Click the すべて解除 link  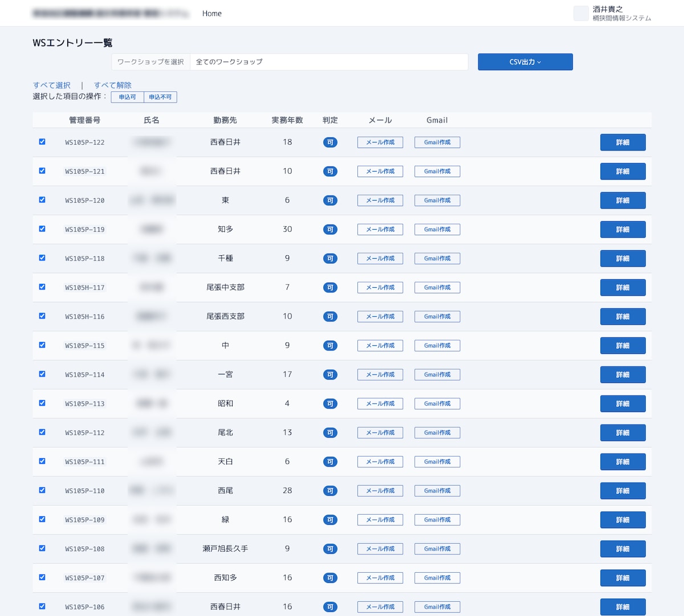[113, 85]
